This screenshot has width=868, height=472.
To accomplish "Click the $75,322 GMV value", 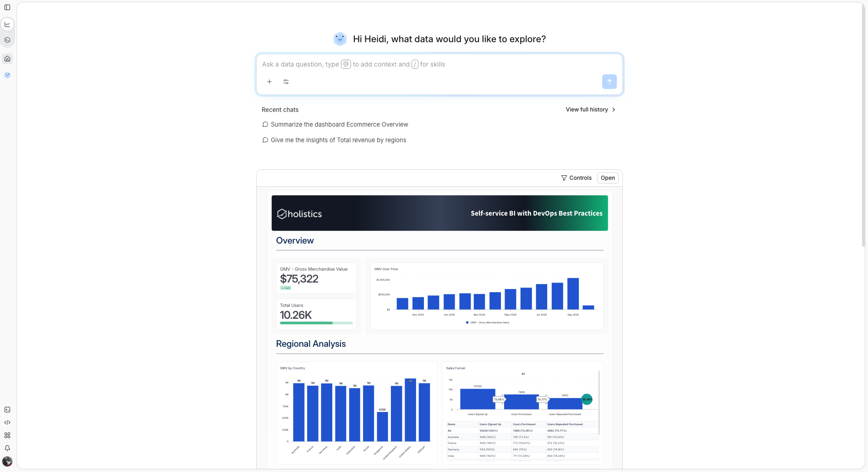I will pyautogui.click(x=299, y=279).
